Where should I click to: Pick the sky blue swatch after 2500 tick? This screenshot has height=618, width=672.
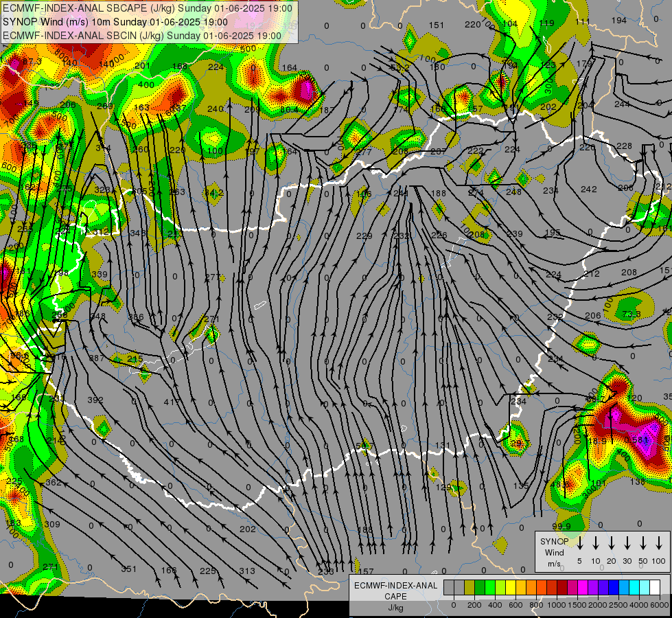tap(624, 588)
